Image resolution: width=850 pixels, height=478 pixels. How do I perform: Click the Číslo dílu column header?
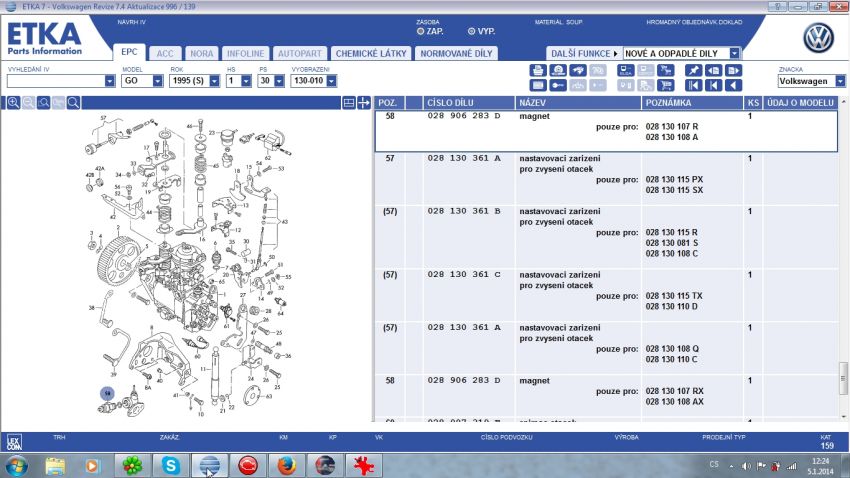pos(469,102)
